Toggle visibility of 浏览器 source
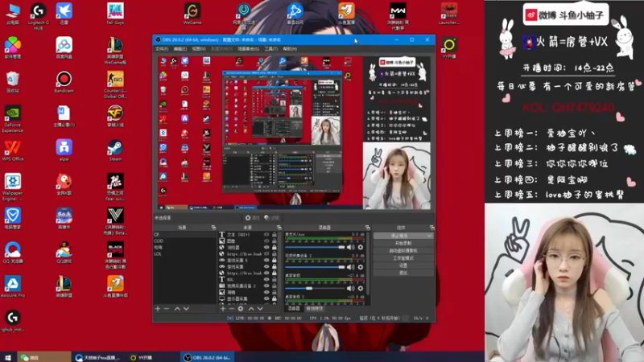Screen dimensions: 644x362 [x=266, y=248]
